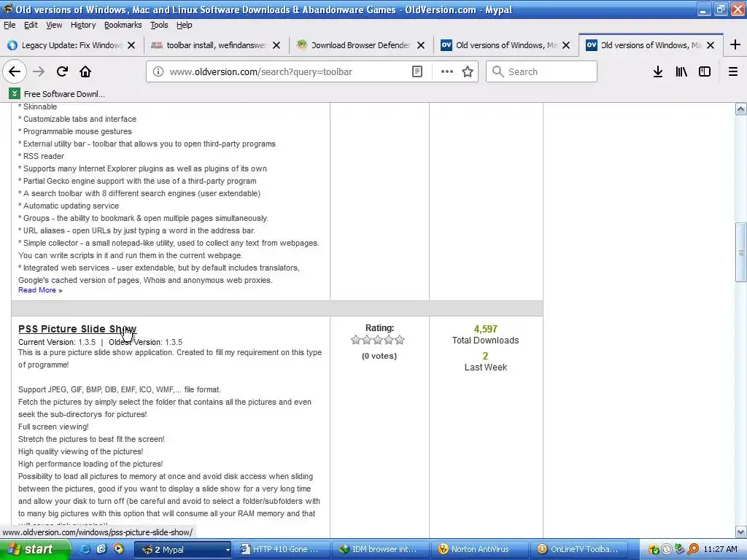This screenshot has height=560, width=747.
Task: Click the second quick launch icon
Action: point(101,549)
